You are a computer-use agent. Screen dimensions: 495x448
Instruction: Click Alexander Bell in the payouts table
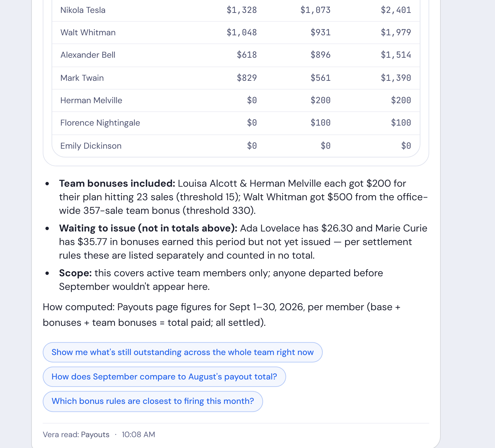pyautogui.click(x=88, y=55)
